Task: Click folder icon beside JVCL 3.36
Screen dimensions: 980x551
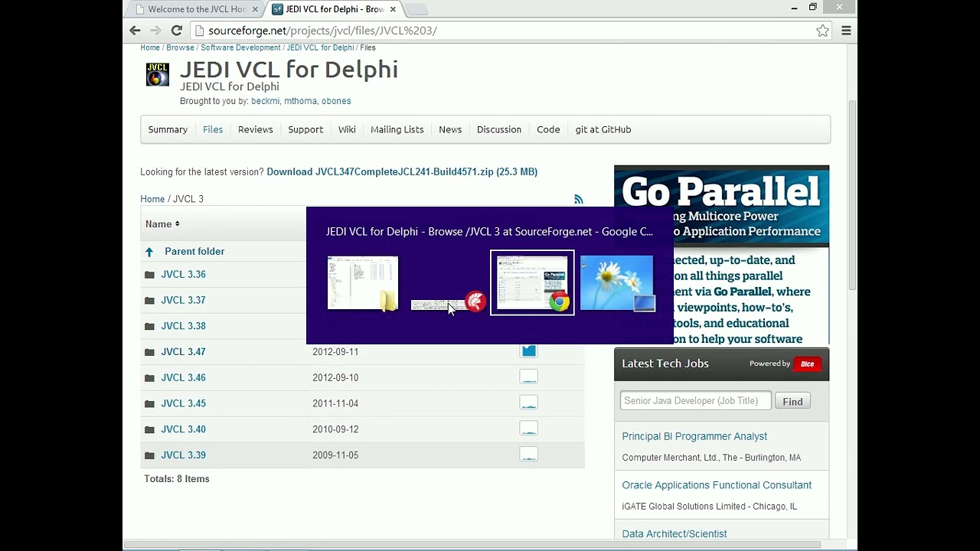Action: click(149, 275)
